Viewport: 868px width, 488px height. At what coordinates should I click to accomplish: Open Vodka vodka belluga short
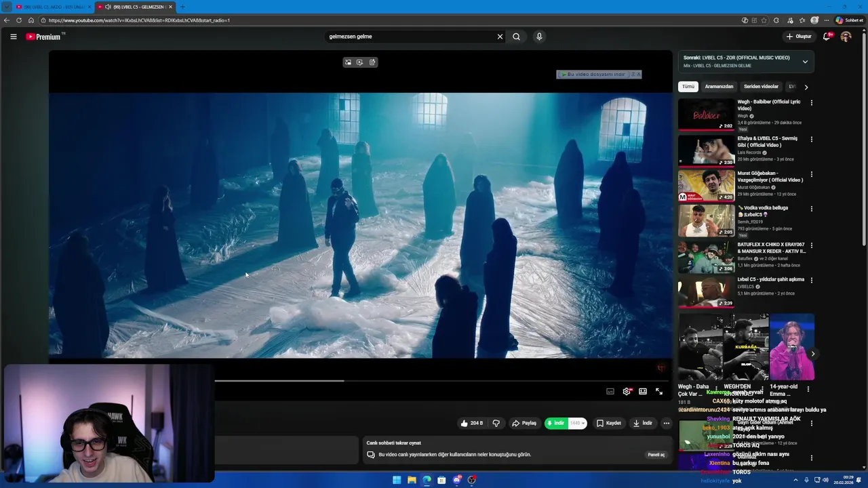[706, 221]
